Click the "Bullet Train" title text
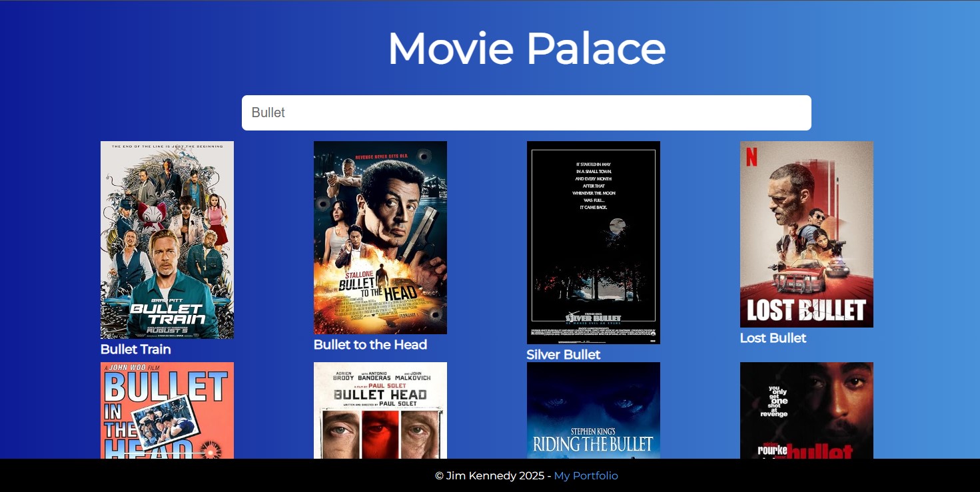 point(136,350)
